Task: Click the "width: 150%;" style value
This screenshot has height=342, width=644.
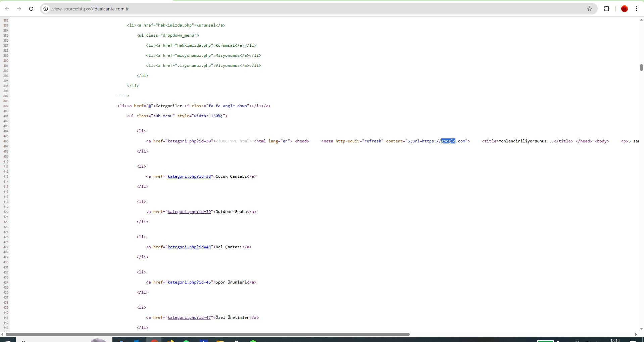Action: pyautogui.click(x=208, y=116)
